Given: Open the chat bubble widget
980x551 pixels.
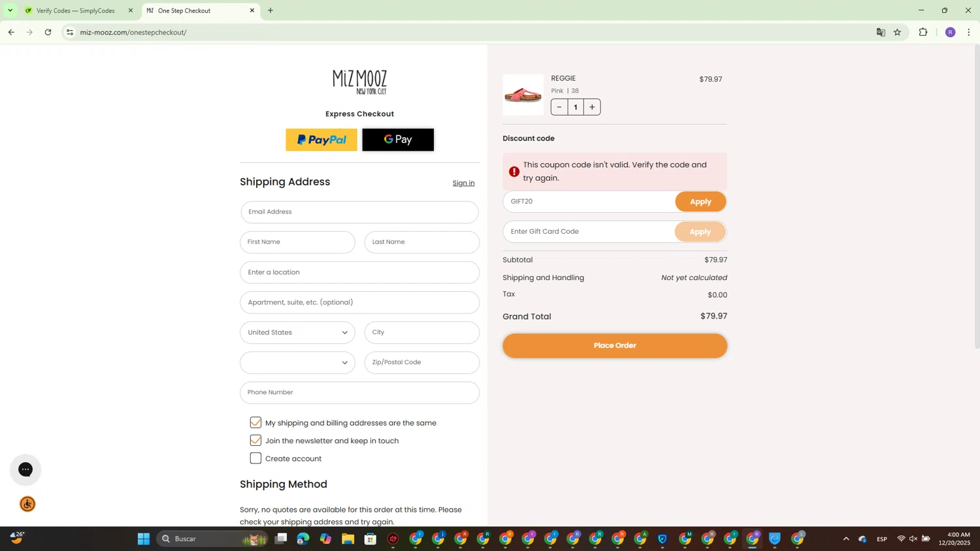Looking at the screenshot, I should coord(25,469).
